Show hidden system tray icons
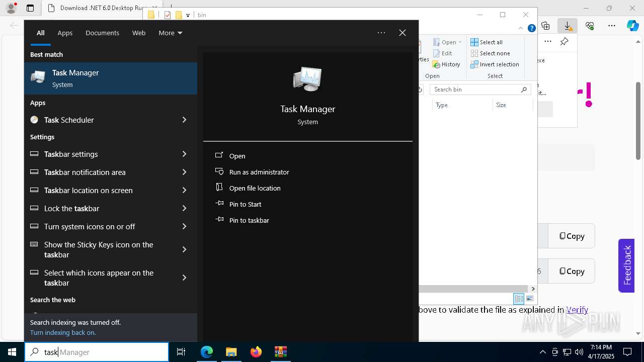This screenshot has height=362, width=644. tap(542, 352)
